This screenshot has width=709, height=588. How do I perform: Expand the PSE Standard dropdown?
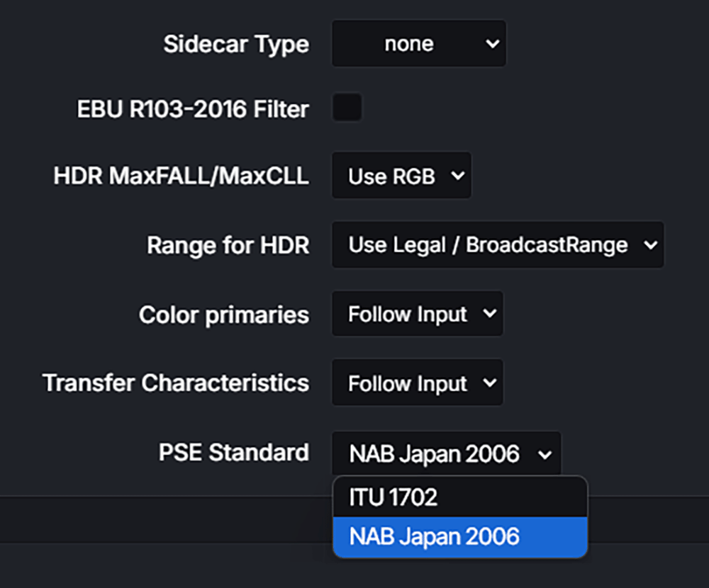click(x=445, y=453)
